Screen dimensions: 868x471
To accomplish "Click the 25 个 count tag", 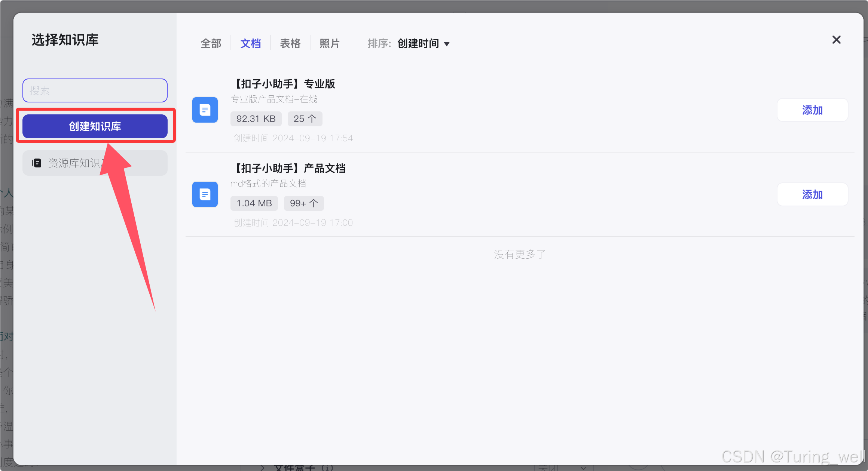I will [305, 119].
